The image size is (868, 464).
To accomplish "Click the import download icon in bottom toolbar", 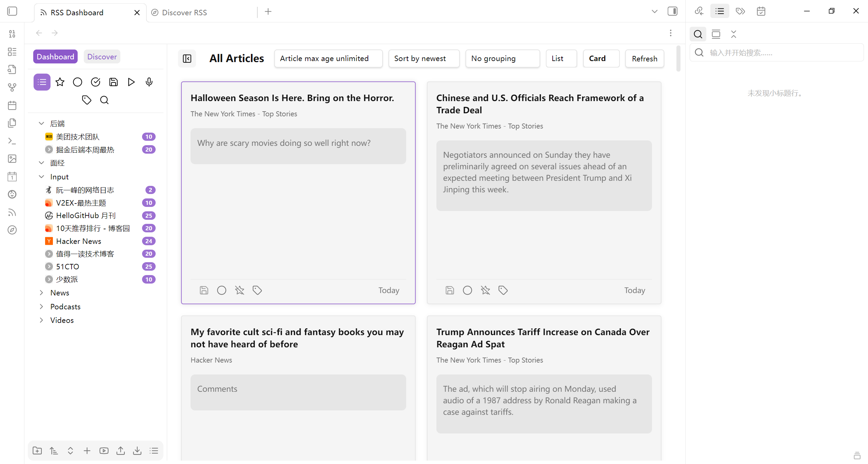I will pyautogui.click(x=137, y=451).
